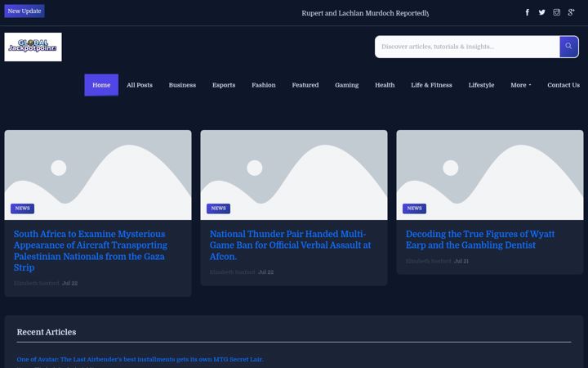Open the National Thunder Pair article thumbnail
588x368 pixels.
click(294, 175)
